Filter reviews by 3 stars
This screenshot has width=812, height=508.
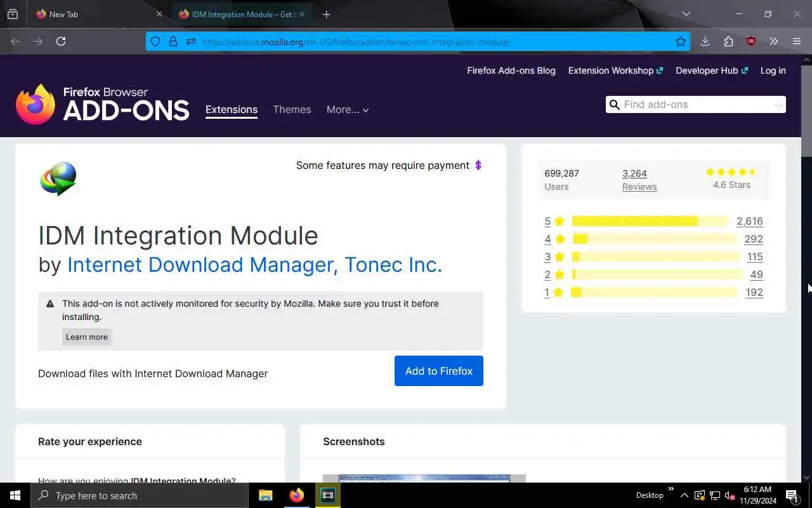pos(554,257)
